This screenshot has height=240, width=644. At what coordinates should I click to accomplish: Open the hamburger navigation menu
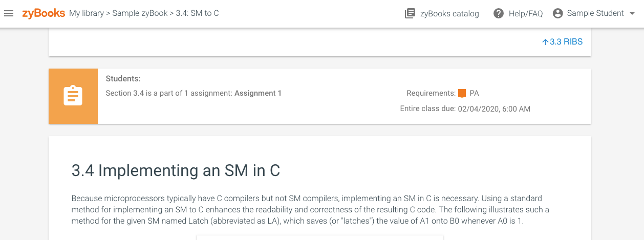pyautogui.click(x=9, y=13)
